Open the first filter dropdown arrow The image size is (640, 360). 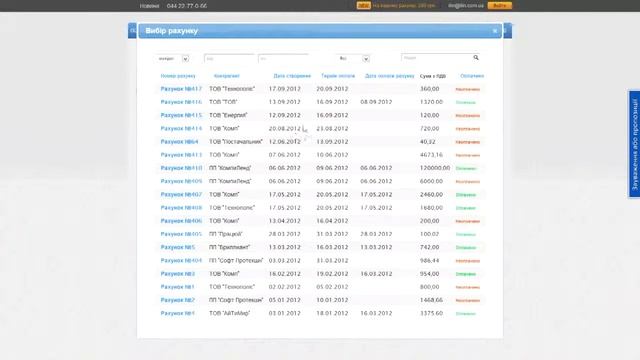coord(185,59)
